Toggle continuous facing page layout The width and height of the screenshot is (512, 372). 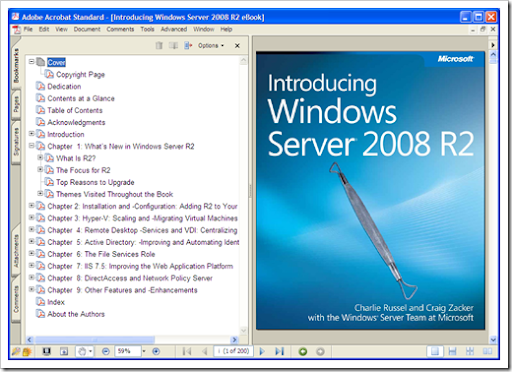[470, 351]
